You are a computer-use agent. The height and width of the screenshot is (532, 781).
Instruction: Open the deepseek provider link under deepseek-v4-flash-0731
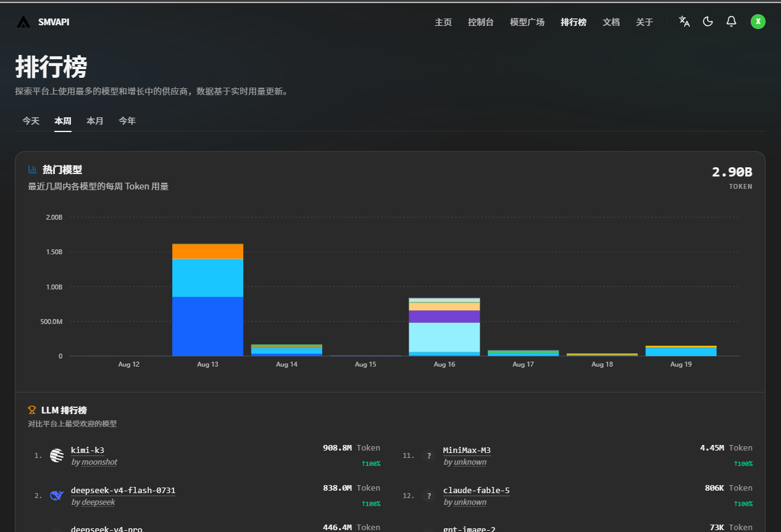(98, 502)
